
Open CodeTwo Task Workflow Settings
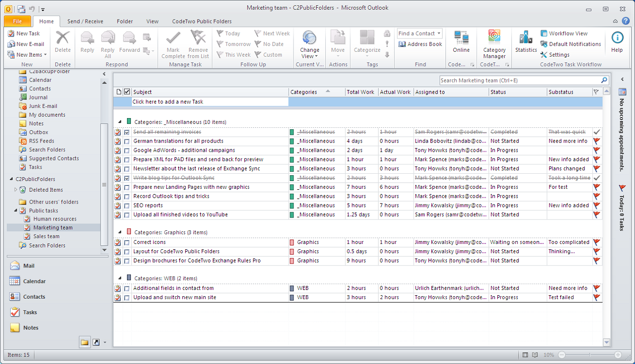coord(555,55)
